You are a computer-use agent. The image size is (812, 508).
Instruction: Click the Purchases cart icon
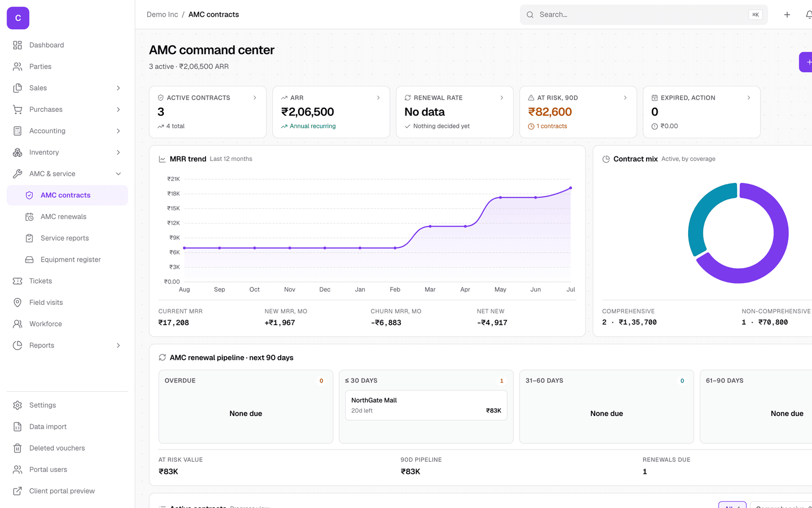(x=17, y=109)
